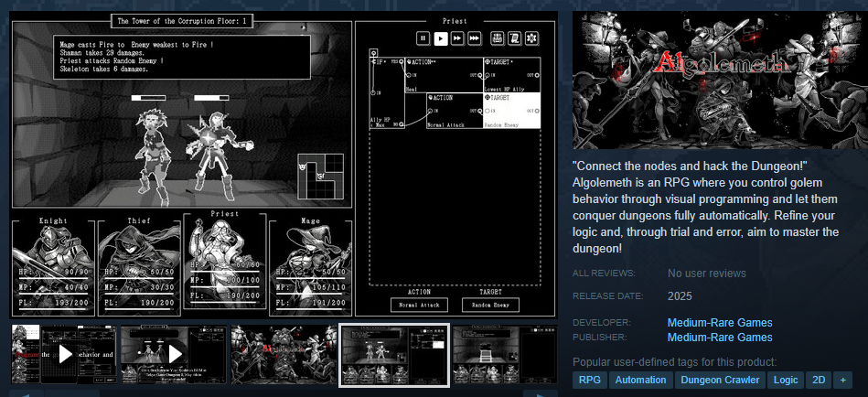
Task: Play the first trailer video thumbnail
Action: (64, 354)
